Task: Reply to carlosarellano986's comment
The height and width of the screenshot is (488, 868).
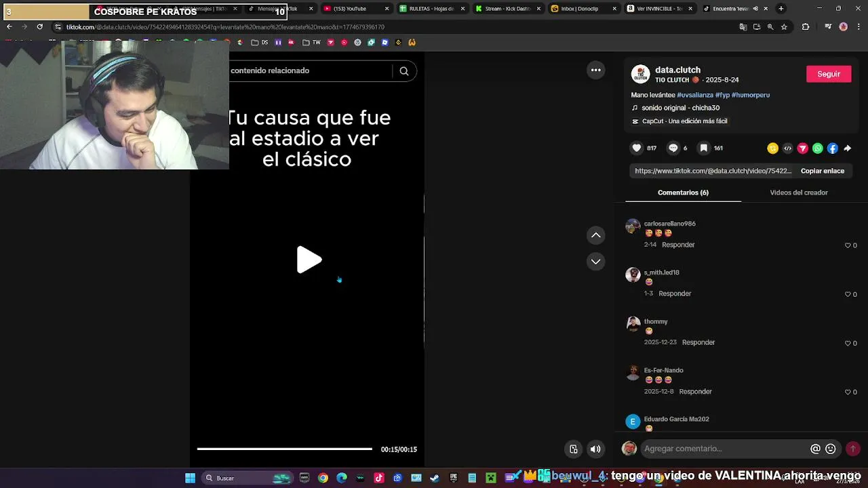Action: pyautogui.click(x=678, y=245)
